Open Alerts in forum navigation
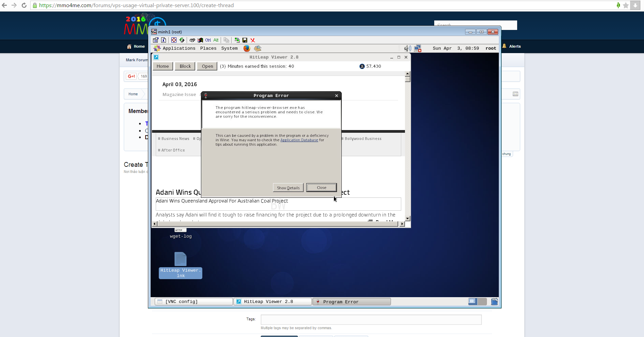644x337 pixels. point(512,46)
